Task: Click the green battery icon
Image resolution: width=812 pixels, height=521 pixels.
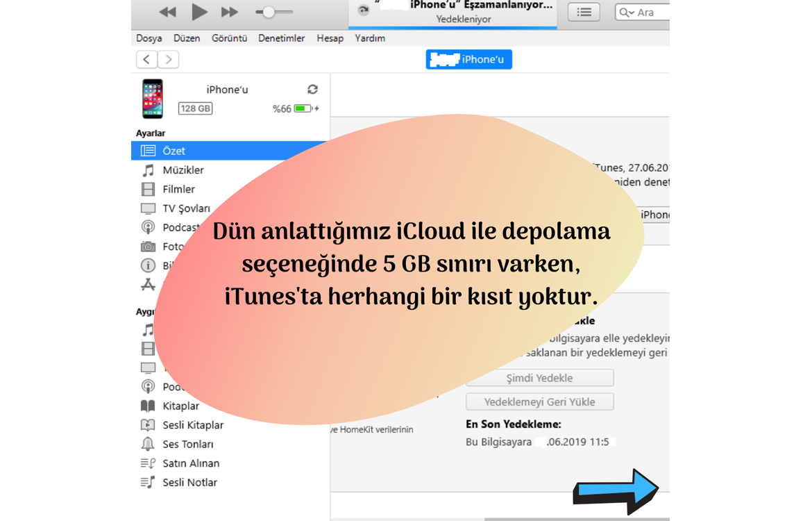Action: point(303,108)
